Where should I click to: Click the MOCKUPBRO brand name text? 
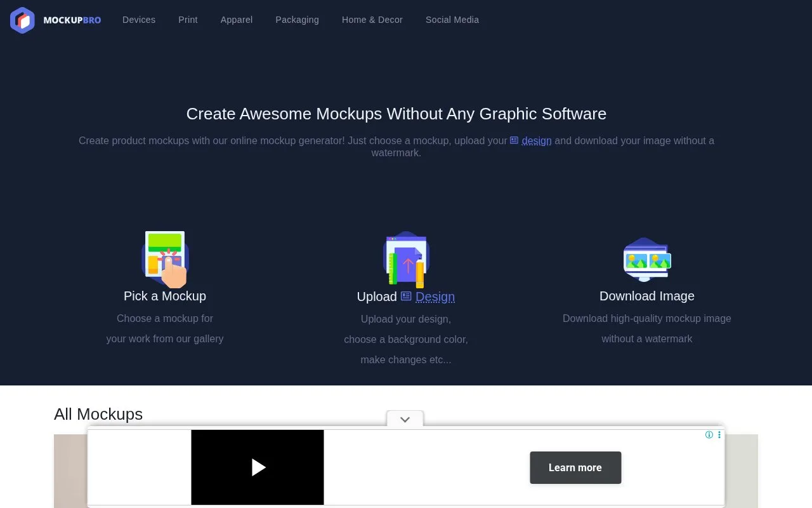[72, 20]
